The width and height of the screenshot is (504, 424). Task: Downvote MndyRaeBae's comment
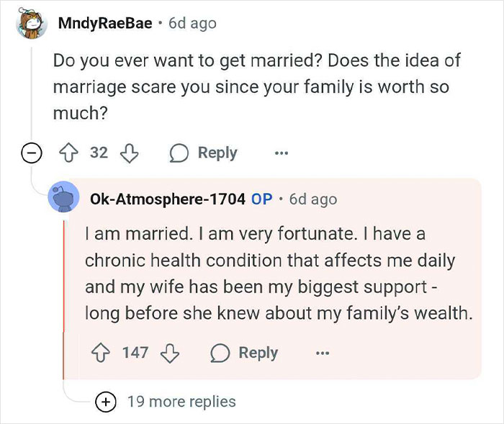(x=129, y=153)
